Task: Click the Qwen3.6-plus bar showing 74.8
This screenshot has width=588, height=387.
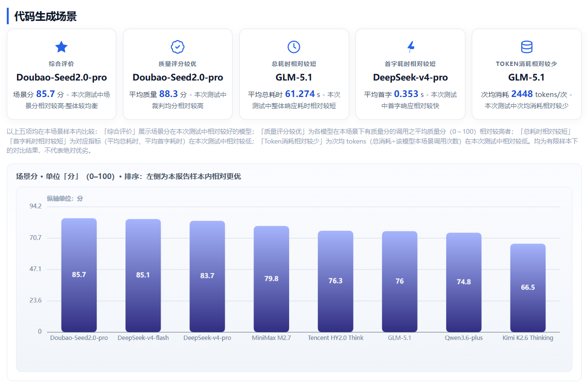Action: (x=464, y=282)
